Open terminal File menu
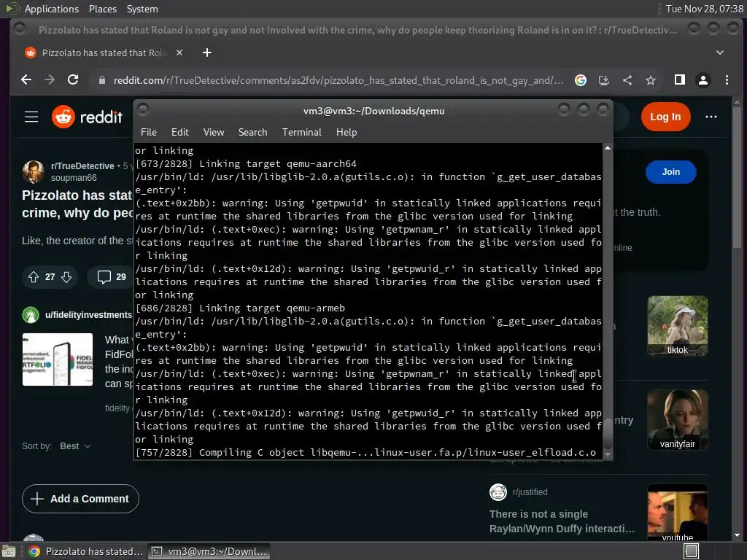The width and height of the screenshot is (747, 560). [149, 133]
